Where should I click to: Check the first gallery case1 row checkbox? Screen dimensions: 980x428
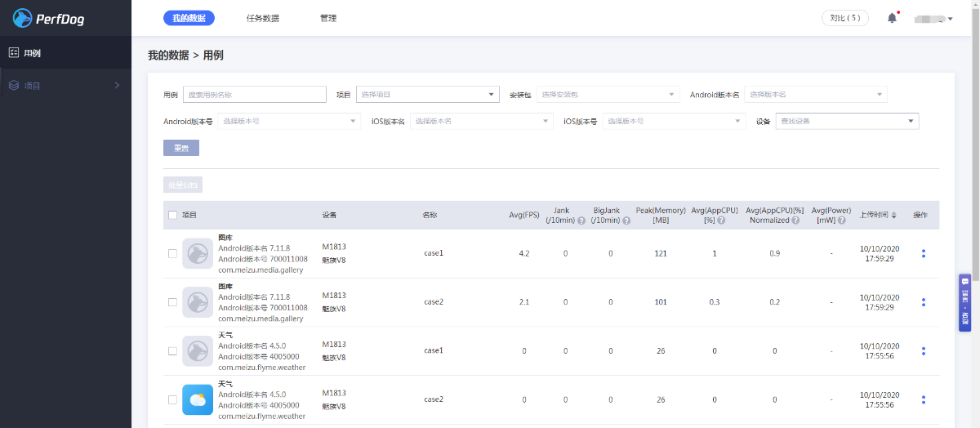click(172, 253)
